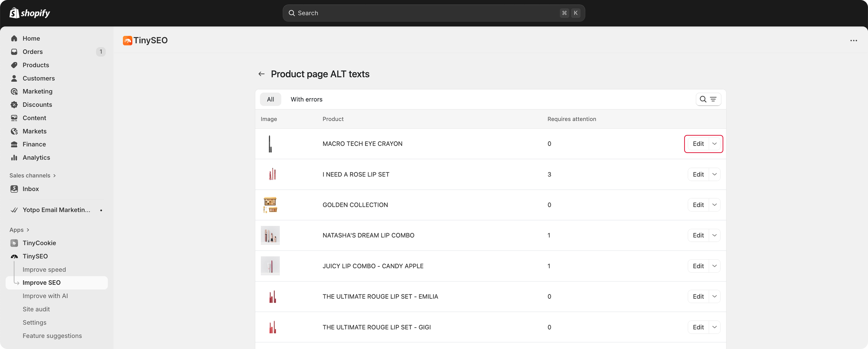Open the filter options icon
Screen dimensions: 868x349
click(x=713, y=99)
